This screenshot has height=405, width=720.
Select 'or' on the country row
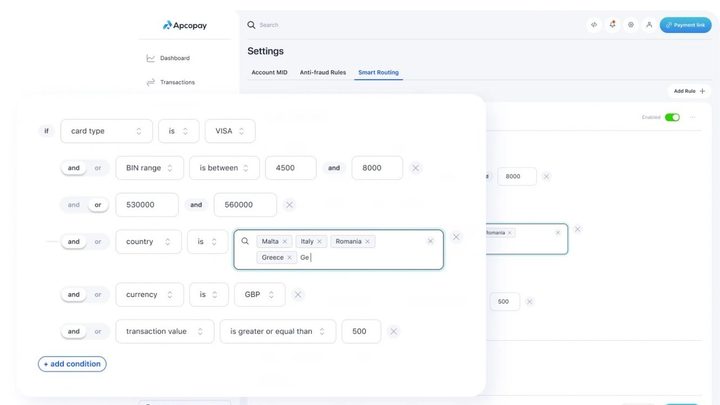pyautogui.click(x=98, y=242)
